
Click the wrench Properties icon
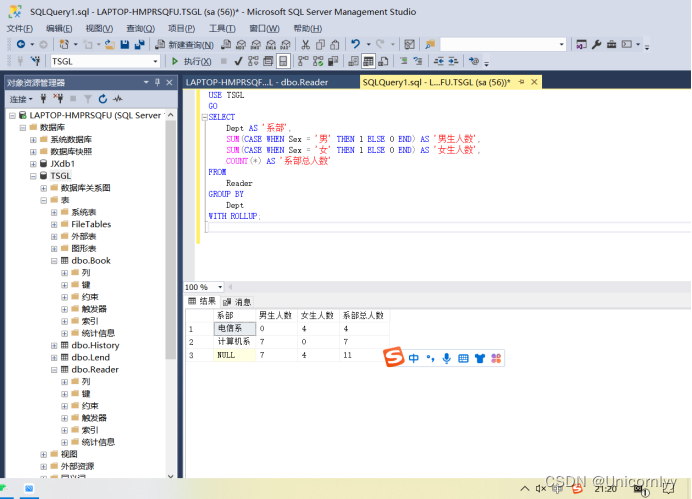tap(597, 44)
